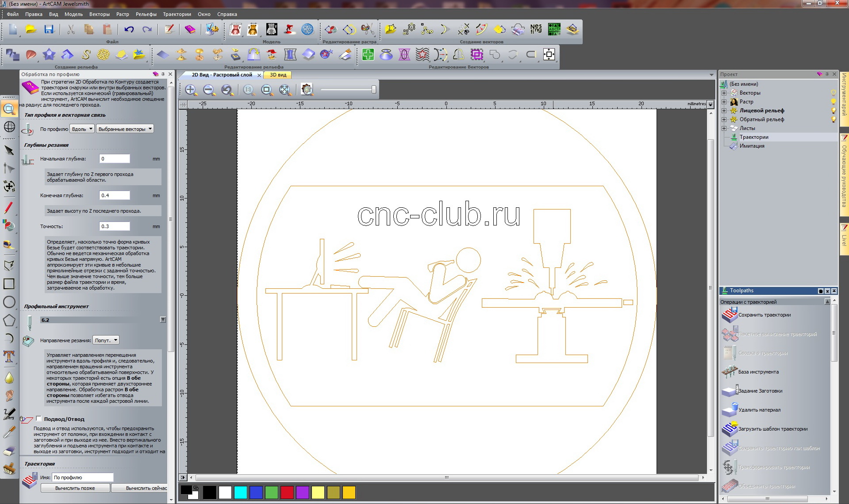Open the Справка menu
The width and height of the screenshot is (849, 504).
tap(227, 14)
